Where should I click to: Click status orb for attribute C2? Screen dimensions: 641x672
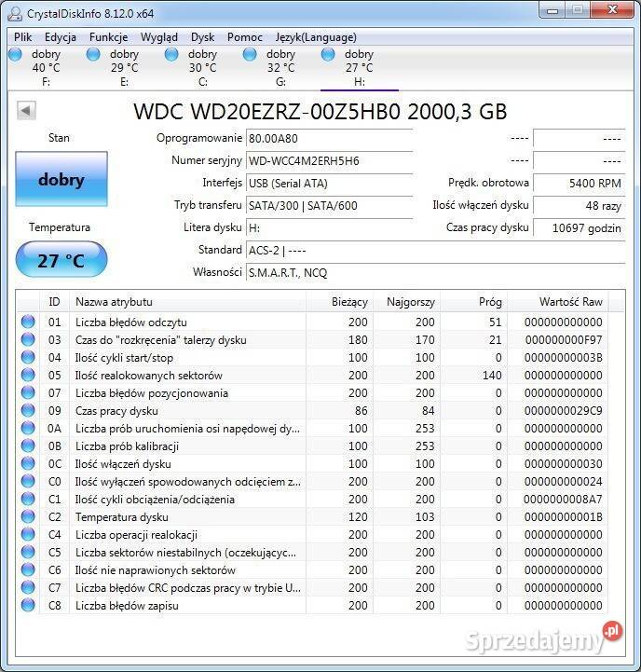point(28,517)
